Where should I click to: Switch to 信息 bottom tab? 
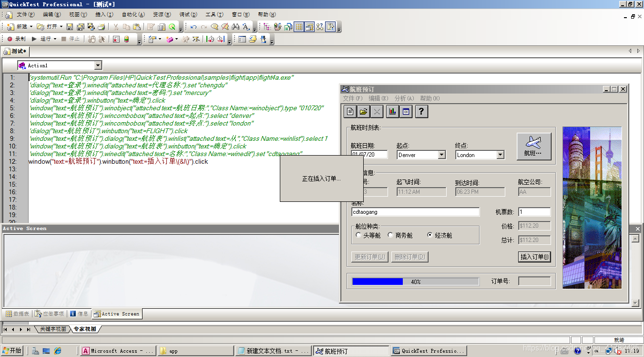coord(79,314)
